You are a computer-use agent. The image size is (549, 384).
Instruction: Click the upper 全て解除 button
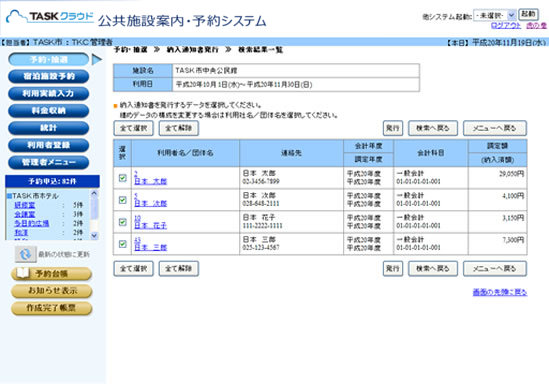pos(179,128)
